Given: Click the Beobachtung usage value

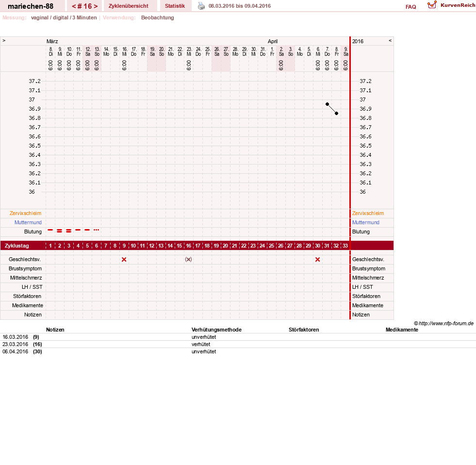Looking at the screenshot, I should pyautogui.click(x=158, y=17).
